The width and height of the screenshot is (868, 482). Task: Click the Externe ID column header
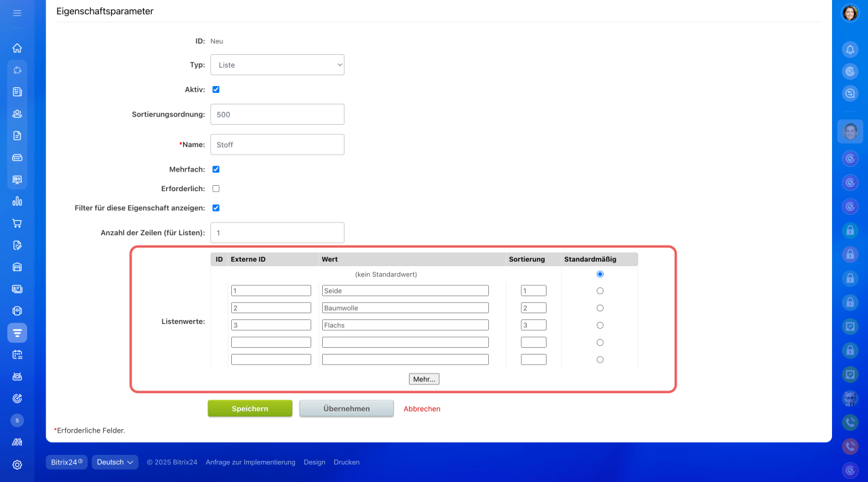pos(248,259)
